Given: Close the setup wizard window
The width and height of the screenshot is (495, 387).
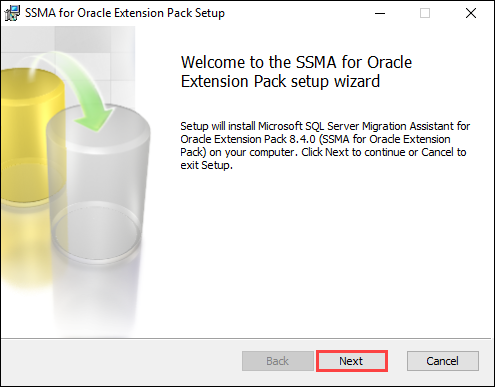Looking at the screenshot, I should [471, 13].
